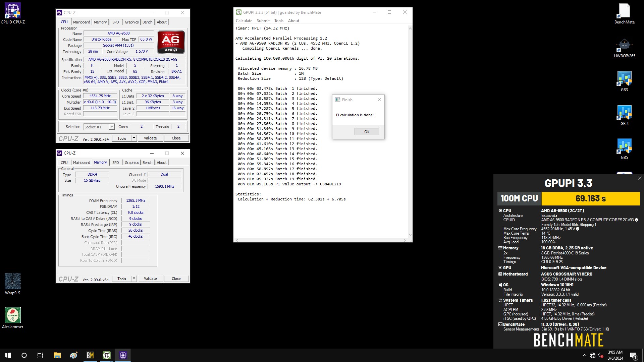The width and height of the screenshot is (644, 362).
Task: Click Tools button in top CPU-Z window
Action: pos(122,138)
